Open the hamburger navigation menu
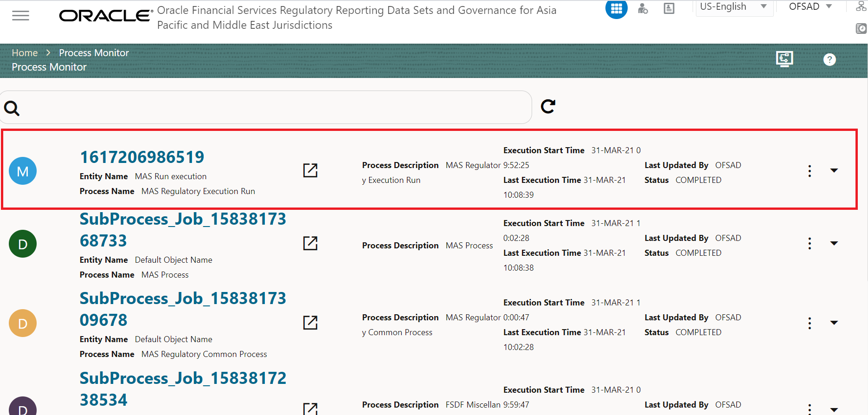The image size is (868, 415). (x=20, y=16)
